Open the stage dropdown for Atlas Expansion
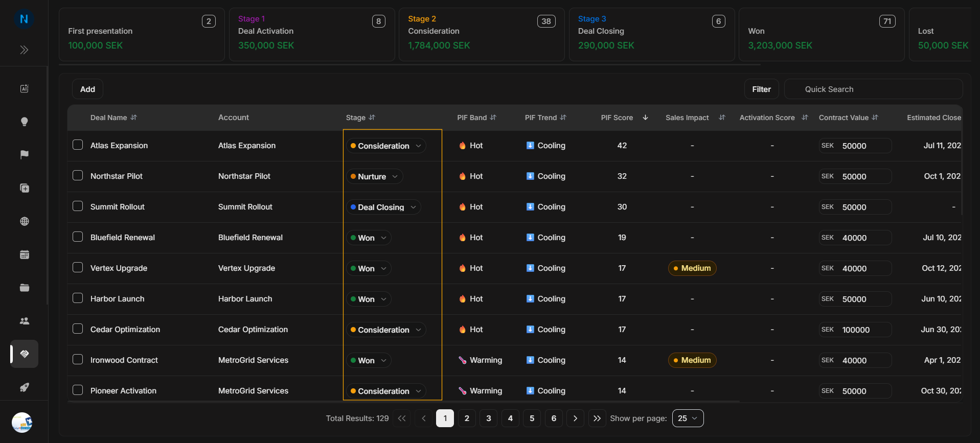 tap(386, 146)
